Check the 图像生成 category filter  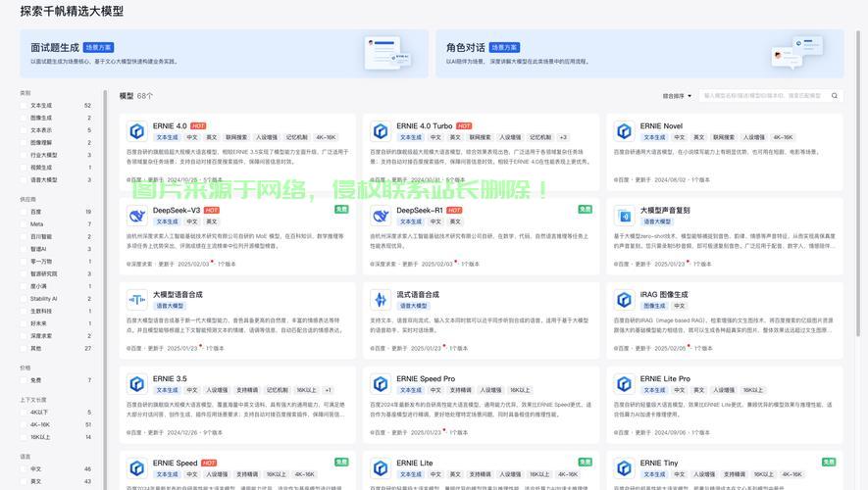tap(24, 118)
